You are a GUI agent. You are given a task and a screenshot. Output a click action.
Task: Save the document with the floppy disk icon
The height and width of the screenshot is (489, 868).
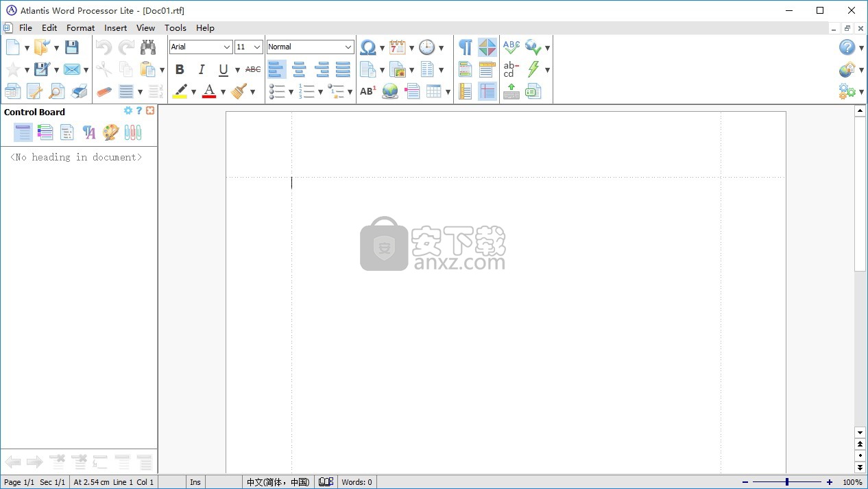click(x=72, y=47)
